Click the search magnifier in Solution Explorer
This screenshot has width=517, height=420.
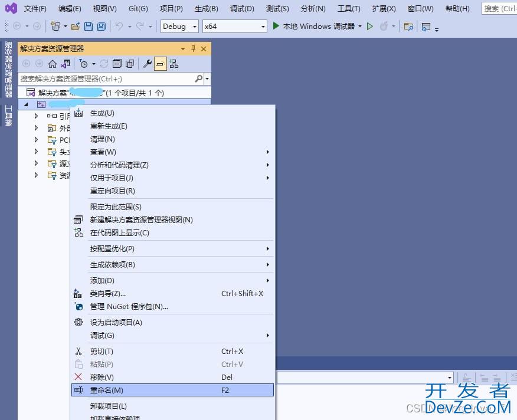198,78
